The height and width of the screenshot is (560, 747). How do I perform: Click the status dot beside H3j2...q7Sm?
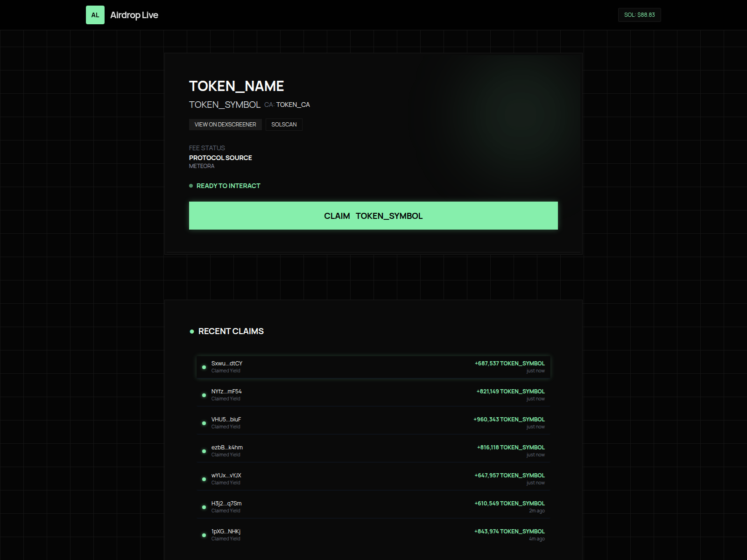(204, 507)
